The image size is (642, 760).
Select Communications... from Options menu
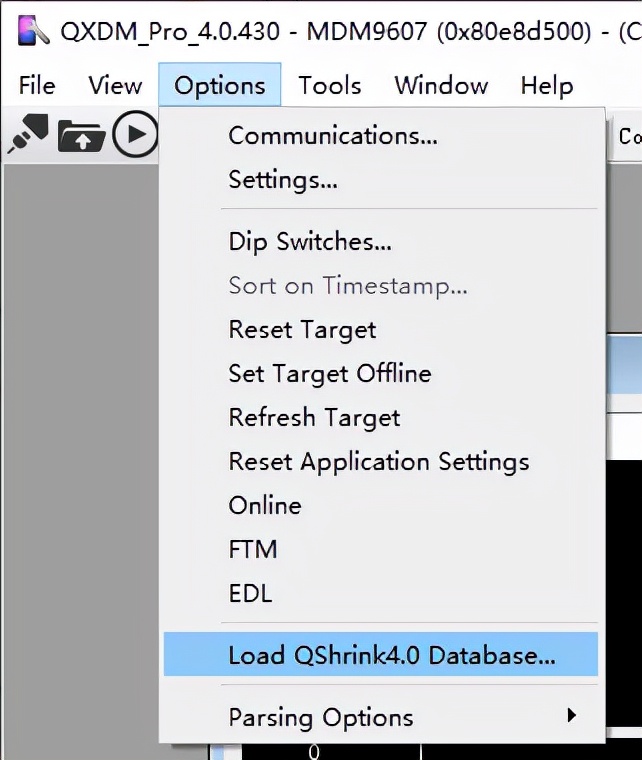380,136
